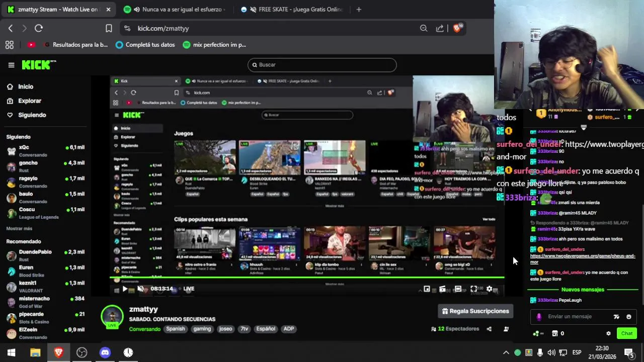Bookmark this page with the bookmark icon
The height and width of the screenshot is (362, 644).
click(x=109, y=29)
